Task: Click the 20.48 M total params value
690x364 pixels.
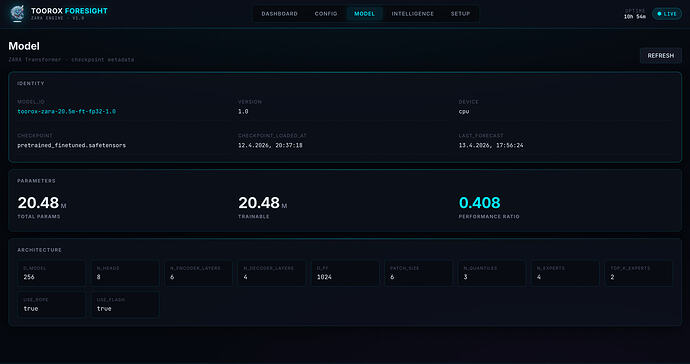Action: pyautogui.click(x=42, y=203)
